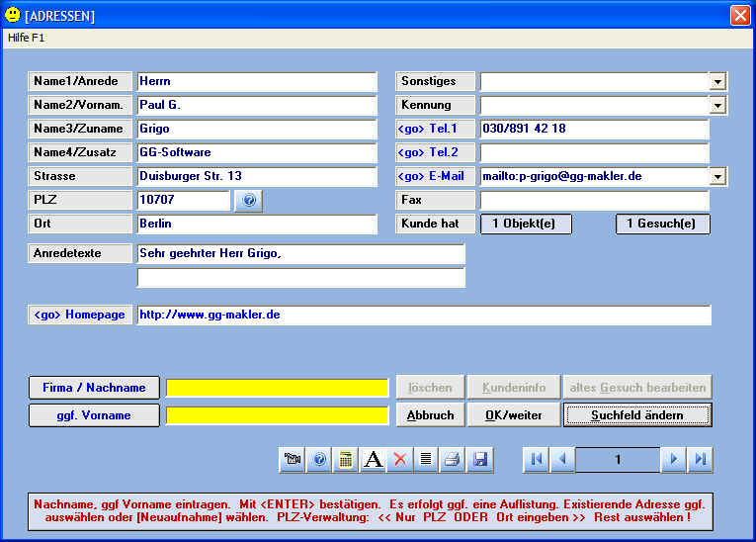
Task: Click the yellow Firma / Nachname search field
Action: 278,388
